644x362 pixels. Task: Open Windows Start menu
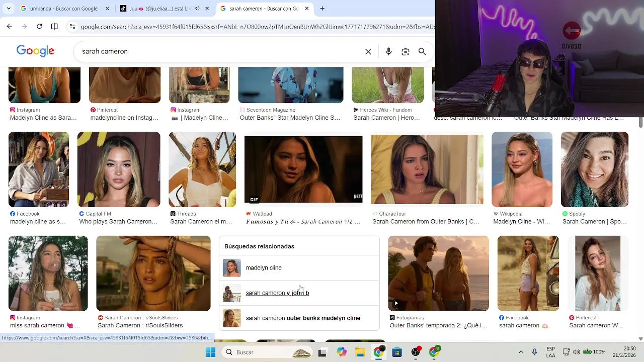[210, 352]
